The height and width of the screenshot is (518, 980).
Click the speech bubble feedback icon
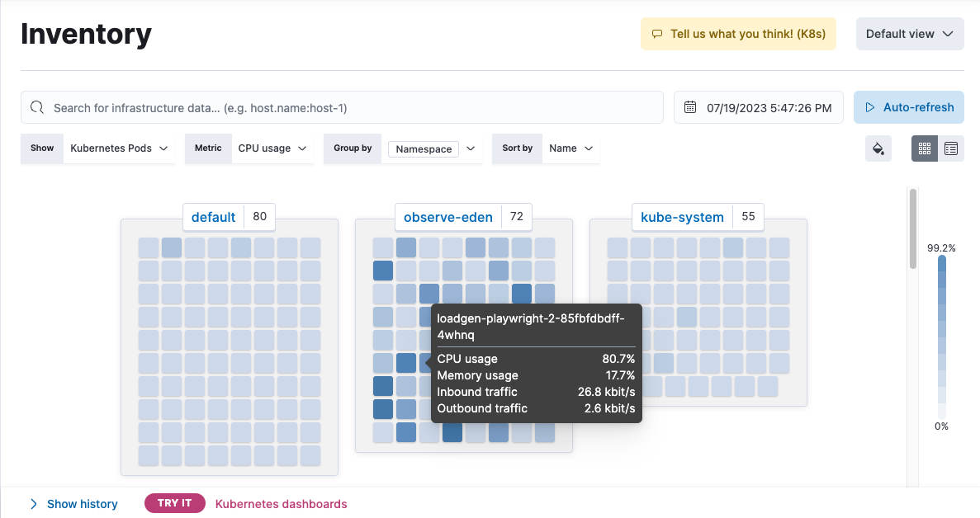656,34
